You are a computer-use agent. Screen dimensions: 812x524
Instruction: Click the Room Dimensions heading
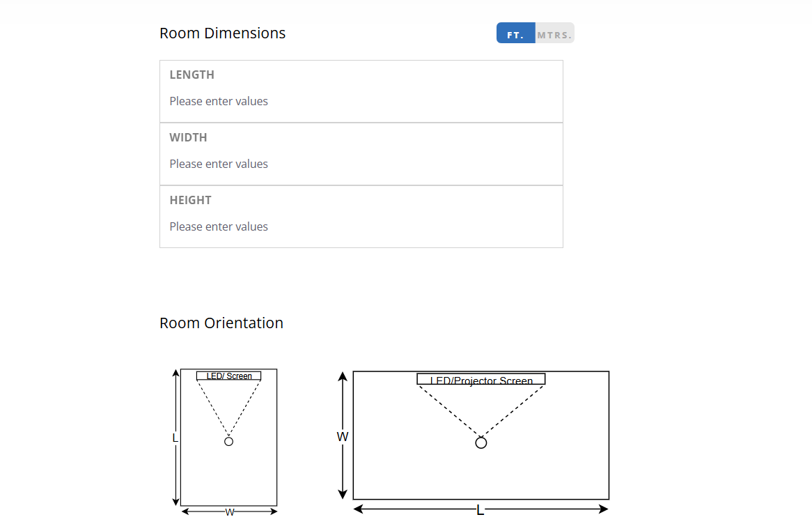(222, 33)
